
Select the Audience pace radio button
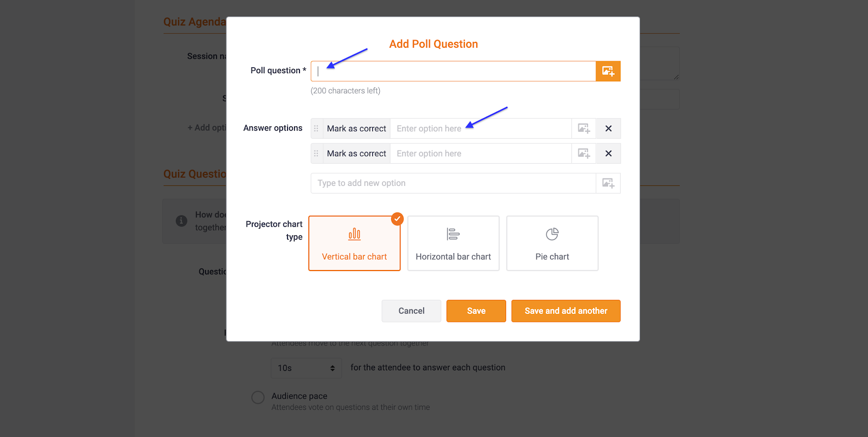[258, 397]
